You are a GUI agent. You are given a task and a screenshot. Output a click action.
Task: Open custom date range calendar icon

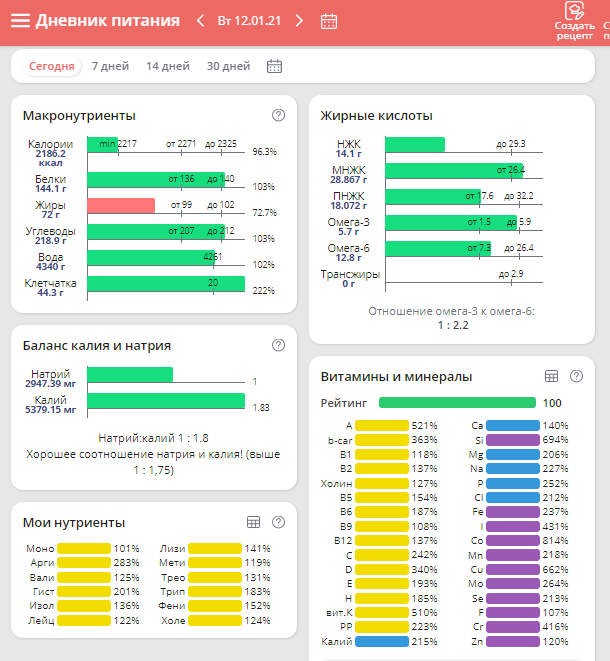click(275, 66)
